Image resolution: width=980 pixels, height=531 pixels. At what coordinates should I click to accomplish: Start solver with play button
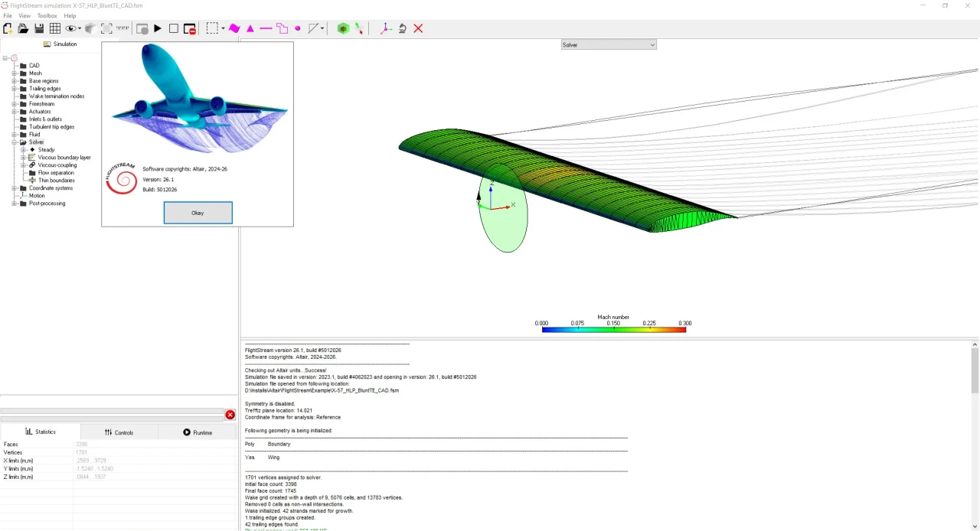coord(158,28)
